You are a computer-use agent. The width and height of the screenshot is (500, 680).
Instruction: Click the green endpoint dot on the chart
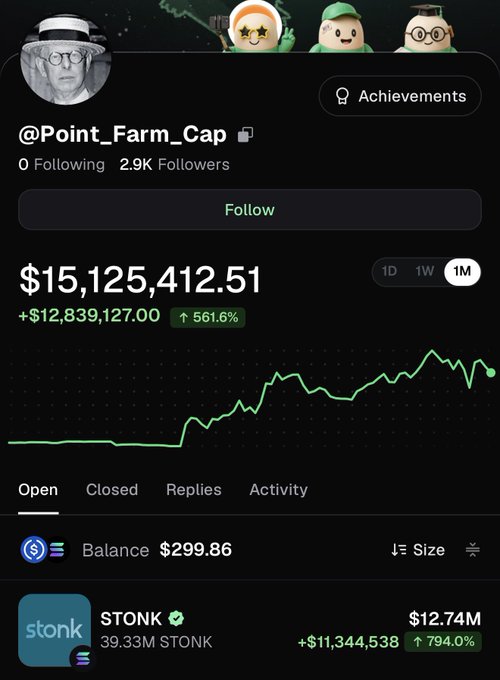point(491,373)
